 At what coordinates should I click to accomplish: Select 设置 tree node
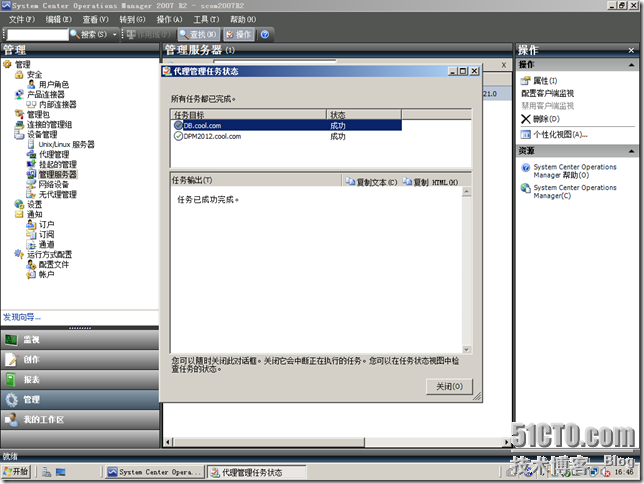(x=34, y=204)
